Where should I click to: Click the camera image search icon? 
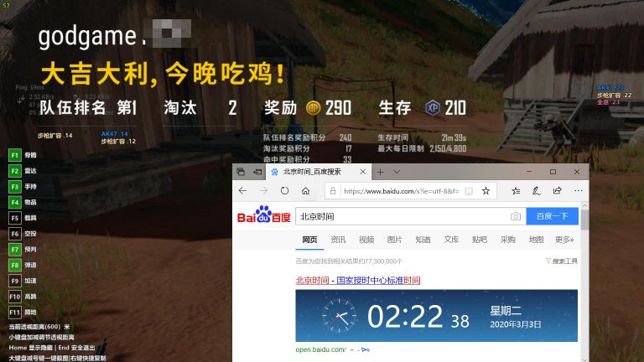515,216
